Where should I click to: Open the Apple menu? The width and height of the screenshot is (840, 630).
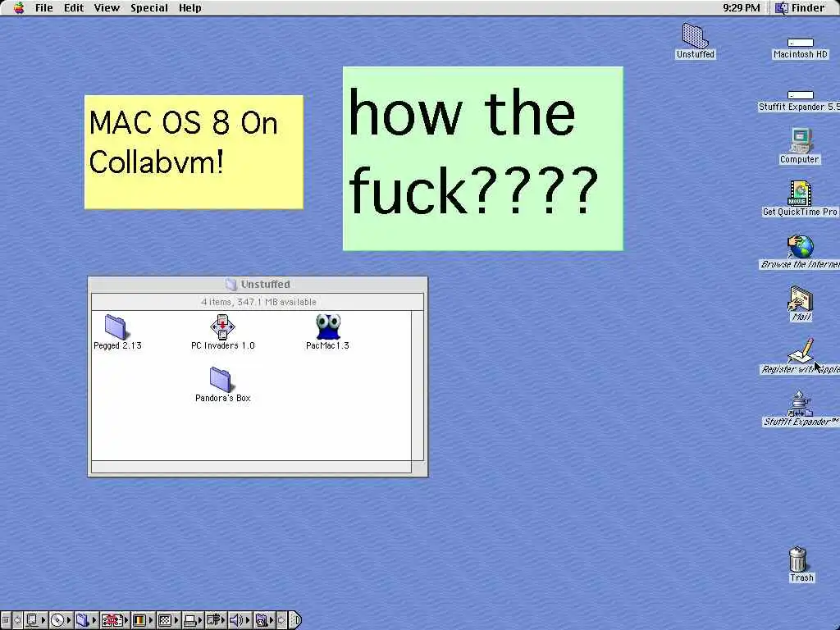click(19, 8)
